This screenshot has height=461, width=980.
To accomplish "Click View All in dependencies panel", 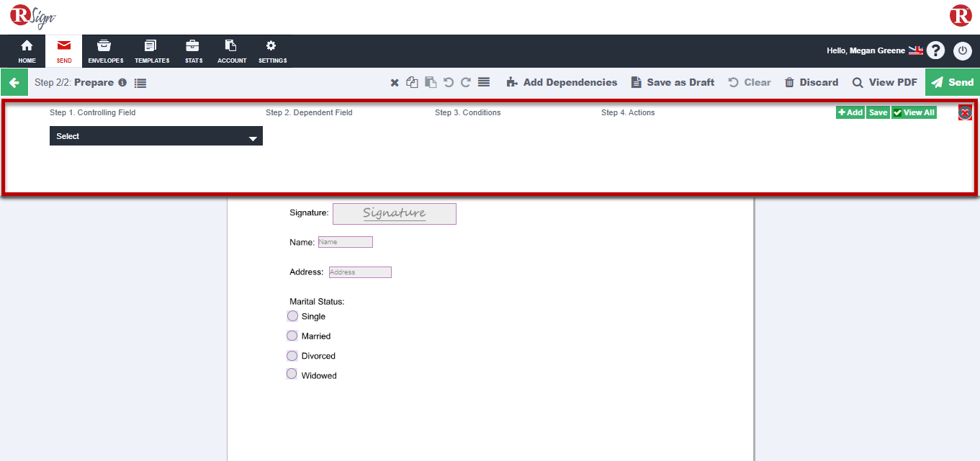I will (x=914, y=112).
